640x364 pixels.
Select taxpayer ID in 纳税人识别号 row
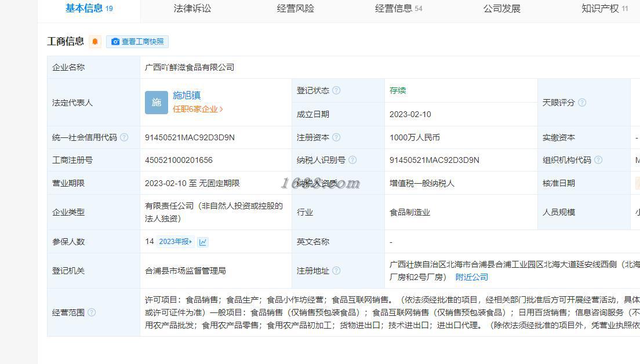tap(434, 160)
